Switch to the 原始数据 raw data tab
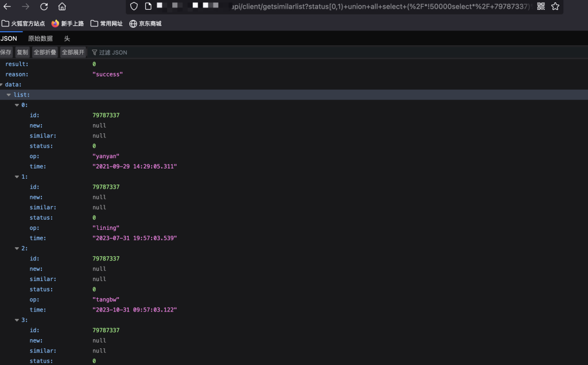588x365 pixels. [41, 39]
